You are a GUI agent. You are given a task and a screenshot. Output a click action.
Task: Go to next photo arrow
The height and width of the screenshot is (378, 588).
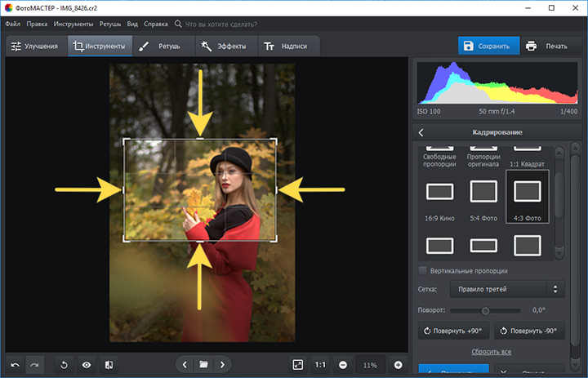(x=222, y=364)
